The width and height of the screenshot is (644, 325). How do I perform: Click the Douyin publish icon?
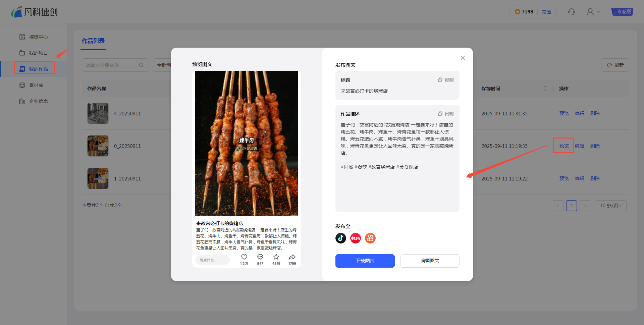tap(341, 238)
